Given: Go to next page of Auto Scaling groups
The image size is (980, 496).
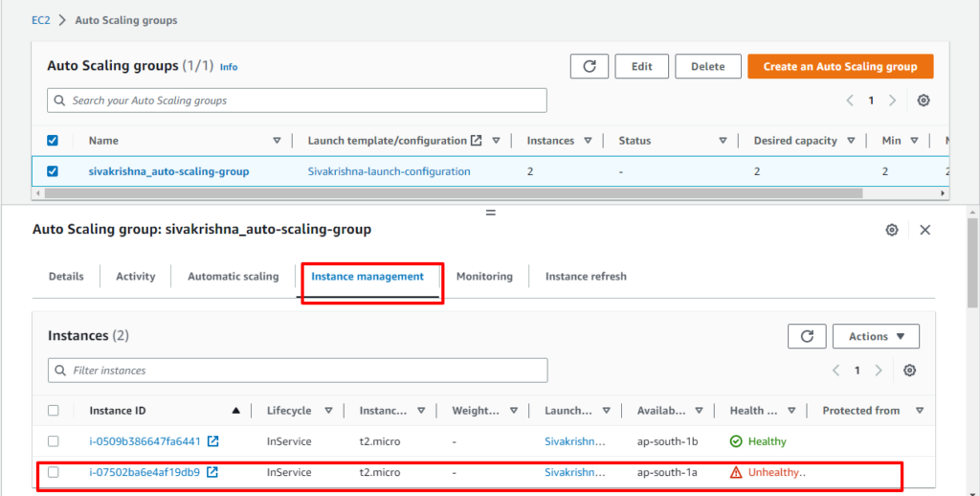Looking at the screenshot, I should click(893, 101).
